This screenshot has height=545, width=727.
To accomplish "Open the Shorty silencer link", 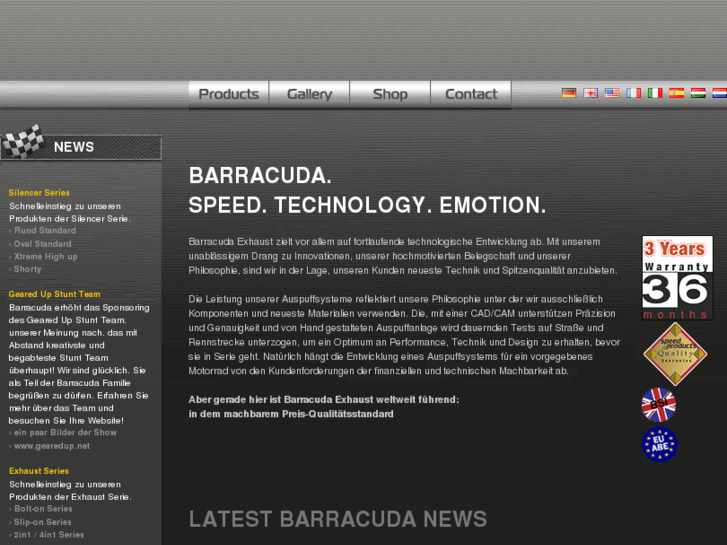I will (27, 269).
